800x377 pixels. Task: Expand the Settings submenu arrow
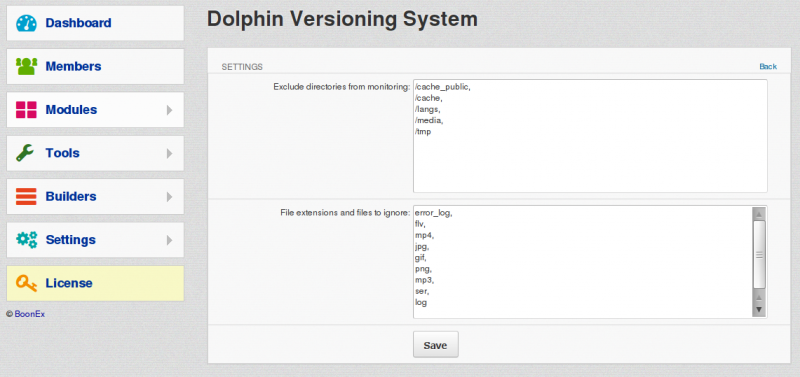(x=169, y=240)
